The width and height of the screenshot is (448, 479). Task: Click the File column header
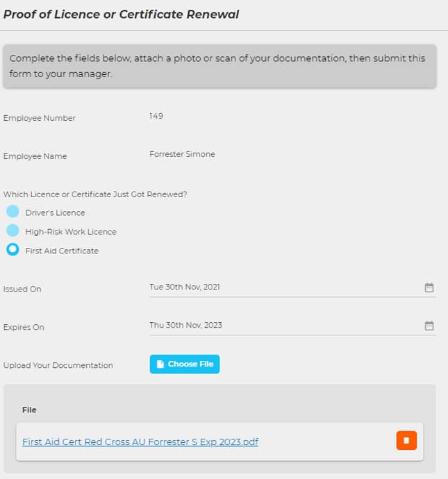pyautogui.click(x=29, y=410)
